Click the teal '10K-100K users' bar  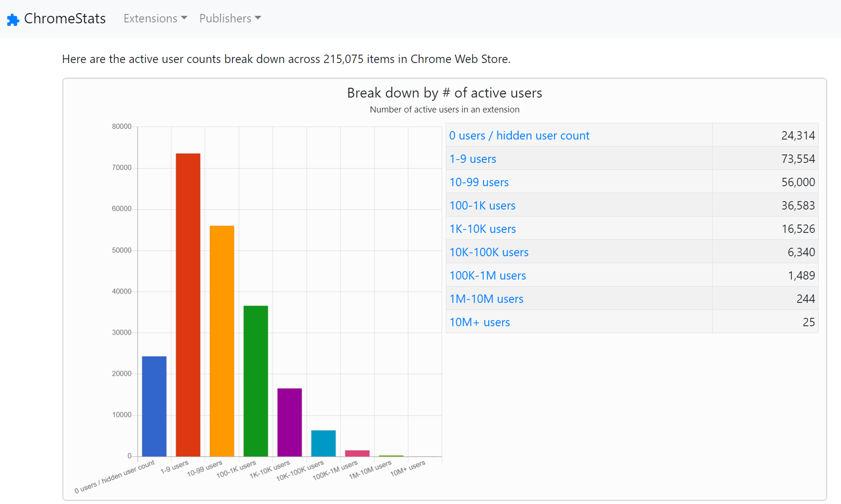[x=323, y=443]
